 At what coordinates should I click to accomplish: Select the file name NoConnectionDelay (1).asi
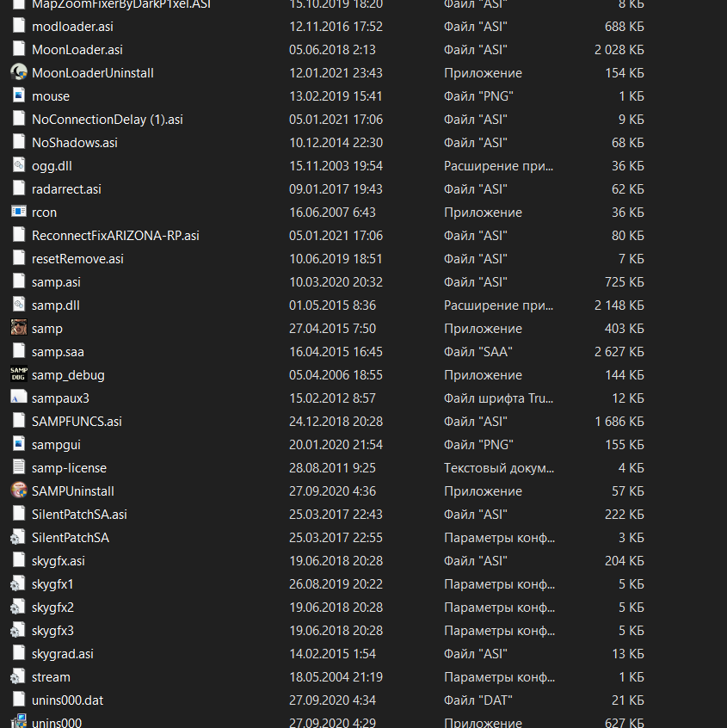108,120
